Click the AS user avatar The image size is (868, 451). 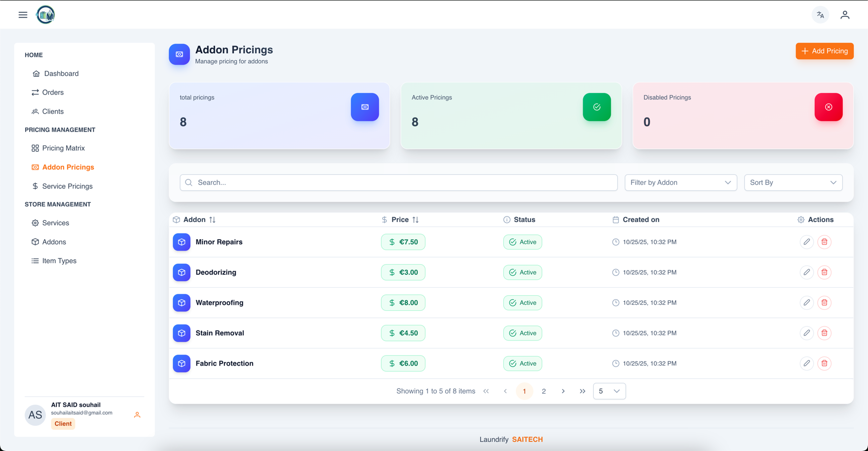(x=35, y=415)
